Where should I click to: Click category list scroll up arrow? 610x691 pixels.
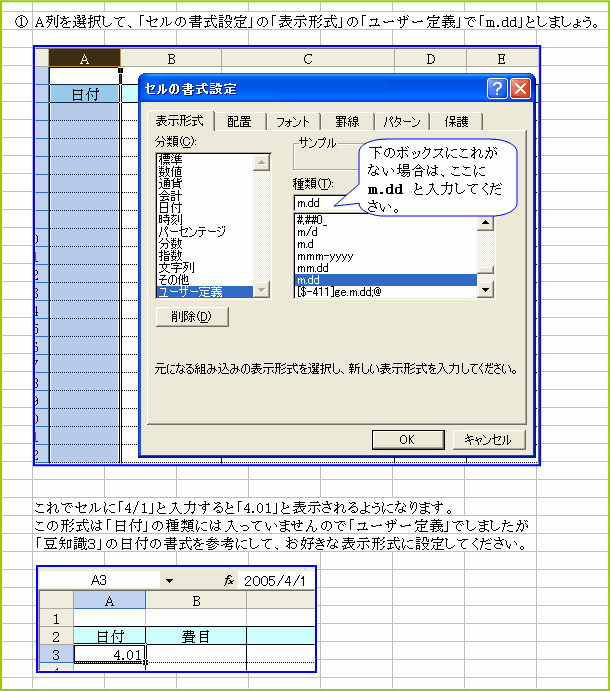[261, 163]
